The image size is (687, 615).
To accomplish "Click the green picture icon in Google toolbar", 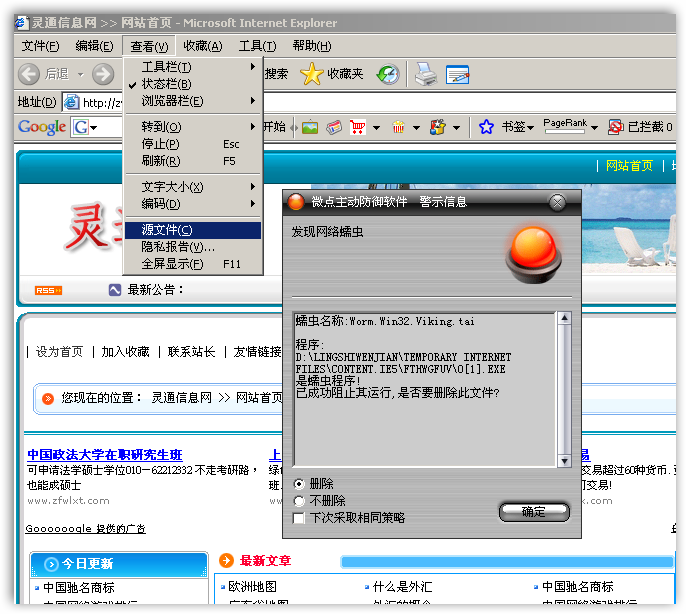I will (x=310, y=127).
